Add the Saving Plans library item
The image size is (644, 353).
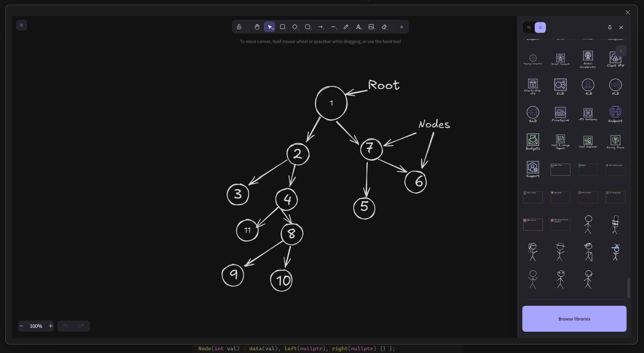coord(615,142)
